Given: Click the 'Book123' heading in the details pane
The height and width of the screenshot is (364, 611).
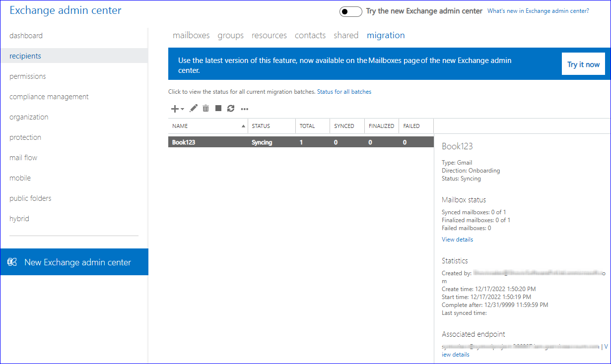Looking at the screenshot, I should click(457, 146).
